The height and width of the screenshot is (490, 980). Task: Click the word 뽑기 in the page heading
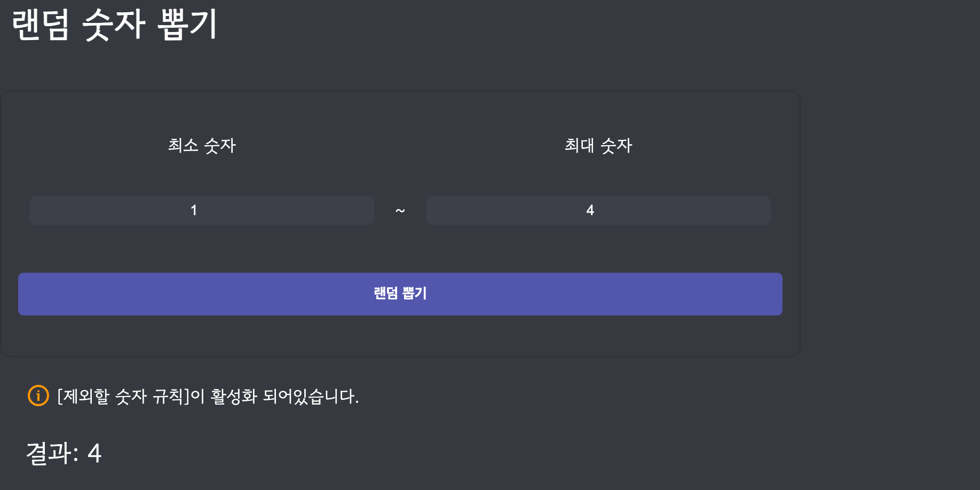187,25
